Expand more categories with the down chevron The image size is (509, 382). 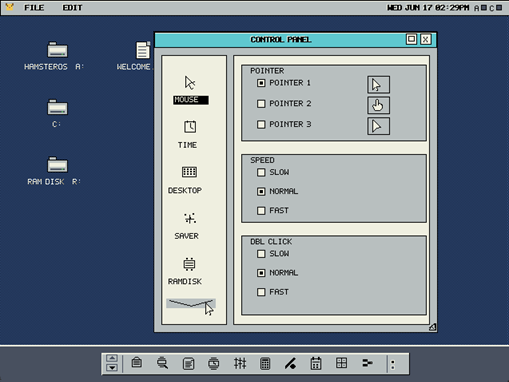coord(191,303)
